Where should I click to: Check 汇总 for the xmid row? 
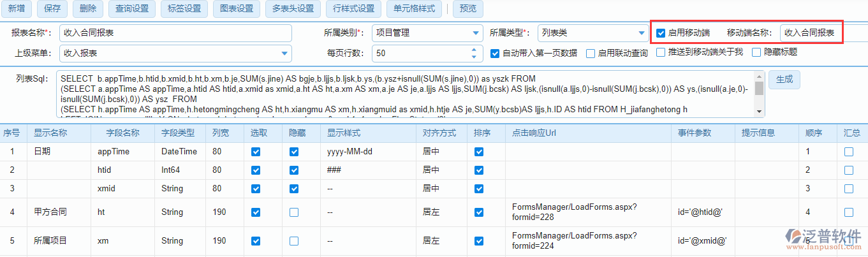tap(849, 189)
